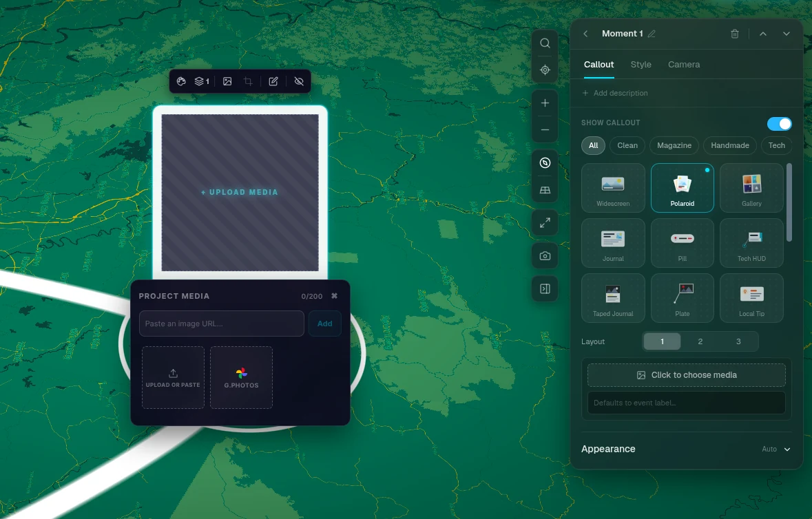Focus the 'Defaults to event label' field
Viewport: 812px width, 519px height.
coord(686,403)
